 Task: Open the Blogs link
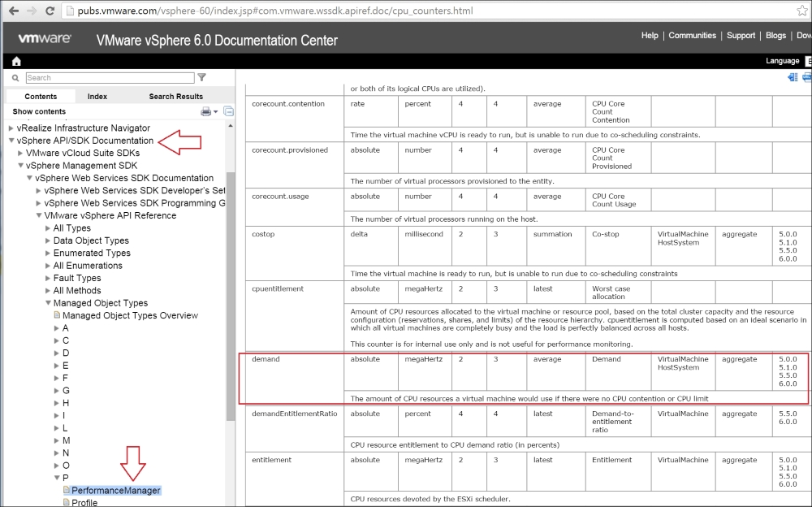tap(775, 35)
